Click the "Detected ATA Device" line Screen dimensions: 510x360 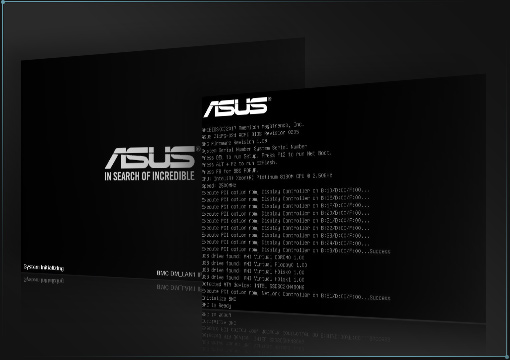pos(253,286)
